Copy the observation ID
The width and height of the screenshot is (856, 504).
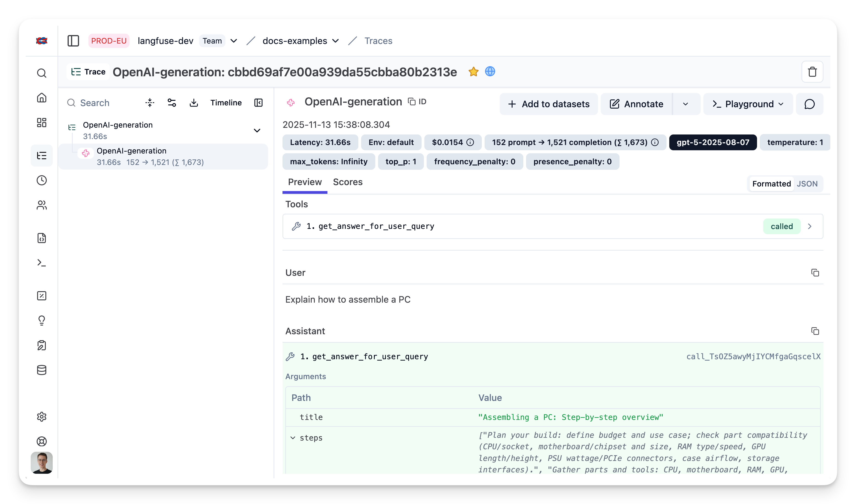pos(417,101)
